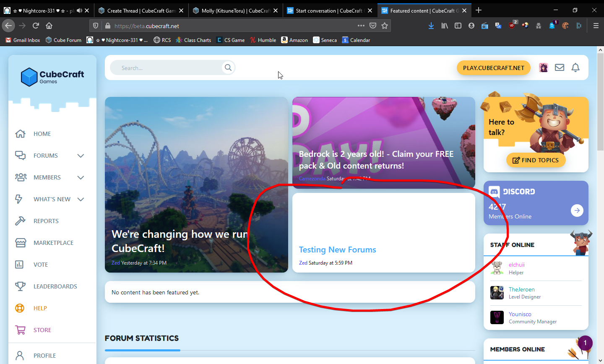Image resolution: width=604 pixels, height=364 pixels.
Task: Click the CubeCraft Games logo
Action: (52, 77)
